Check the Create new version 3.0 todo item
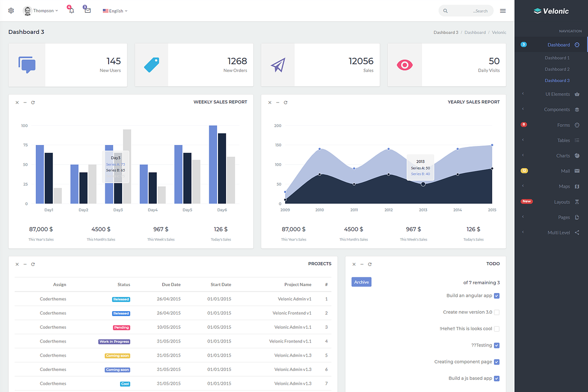This screenshot has width=588, height=392. 497,312
